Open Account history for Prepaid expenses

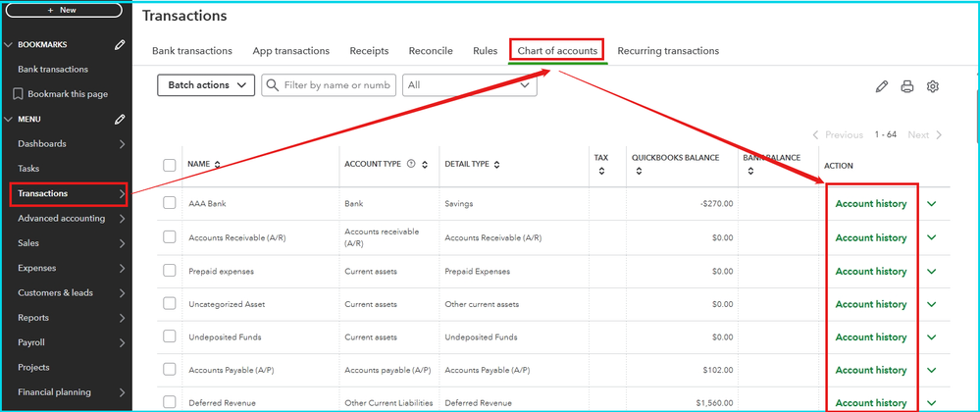click(871, 272)
